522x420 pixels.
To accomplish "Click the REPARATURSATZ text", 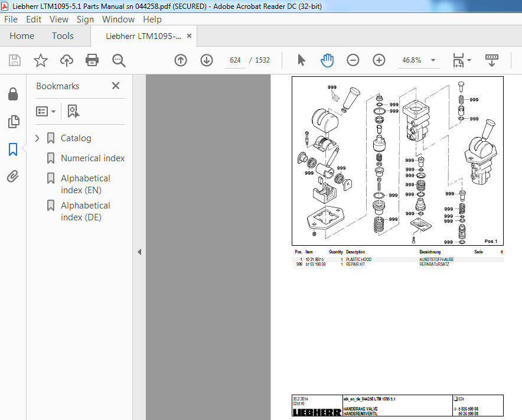I will 434,265.
